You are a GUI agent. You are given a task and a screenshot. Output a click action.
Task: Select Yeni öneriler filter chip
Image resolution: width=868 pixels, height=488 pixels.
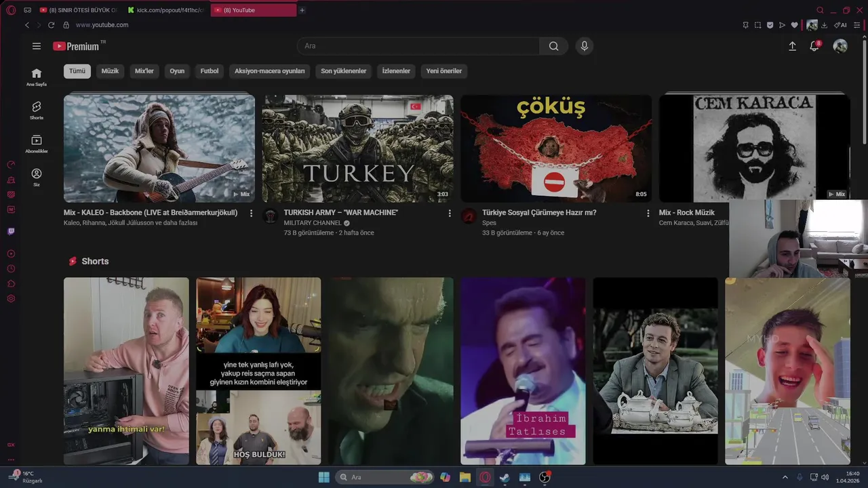444,71
